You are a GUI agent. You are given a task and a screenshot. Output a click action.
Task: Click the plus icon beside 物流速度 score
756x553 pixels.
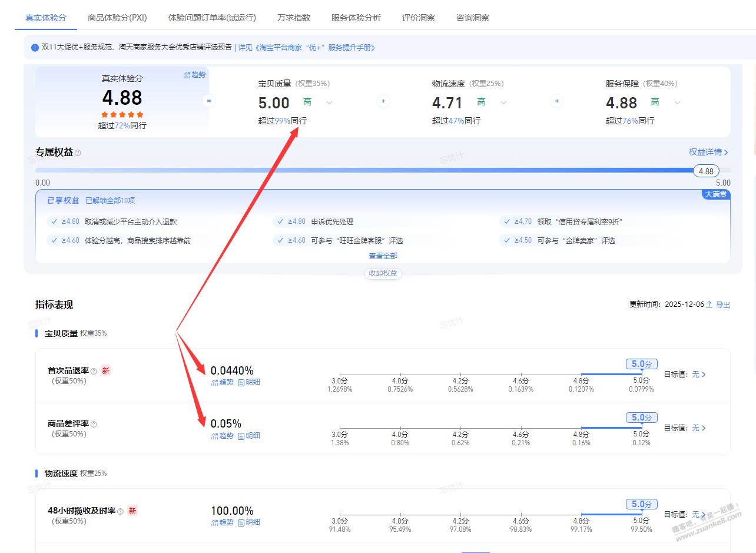pyautogui.click(x=556, y=101)
